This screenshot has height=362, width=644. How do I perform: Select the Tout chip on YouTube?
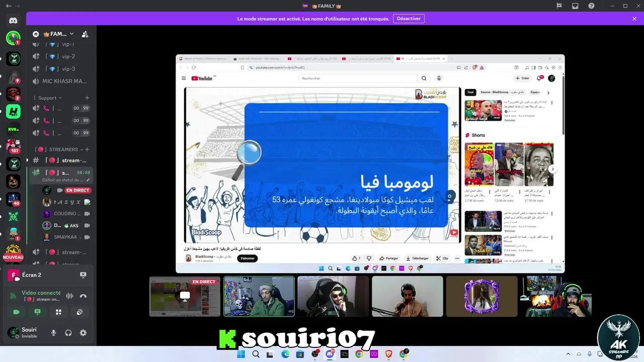click(x=470, y=93)
